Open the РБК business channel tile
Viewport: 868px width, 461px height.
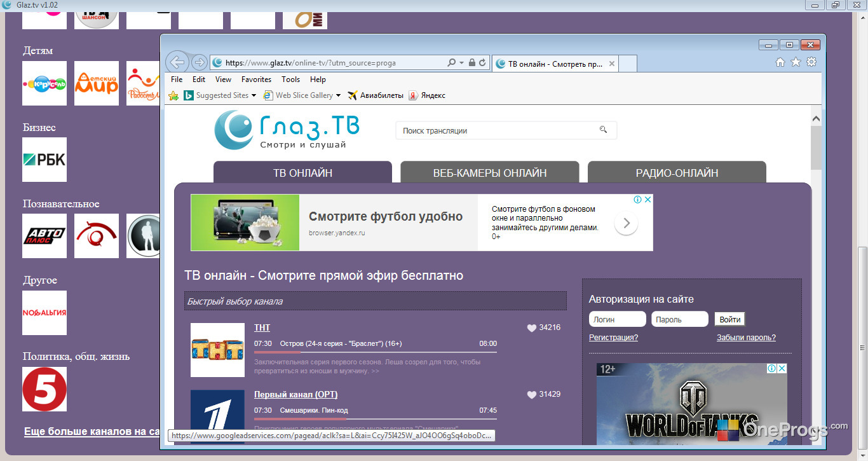coord(44,160)
